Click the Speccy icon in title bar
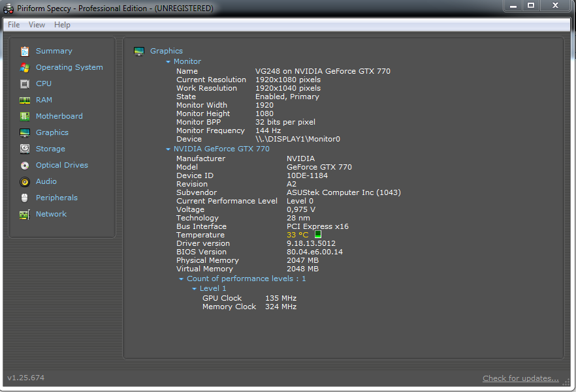The height and width of the screenshot is (392, 576). pos(8,8)
